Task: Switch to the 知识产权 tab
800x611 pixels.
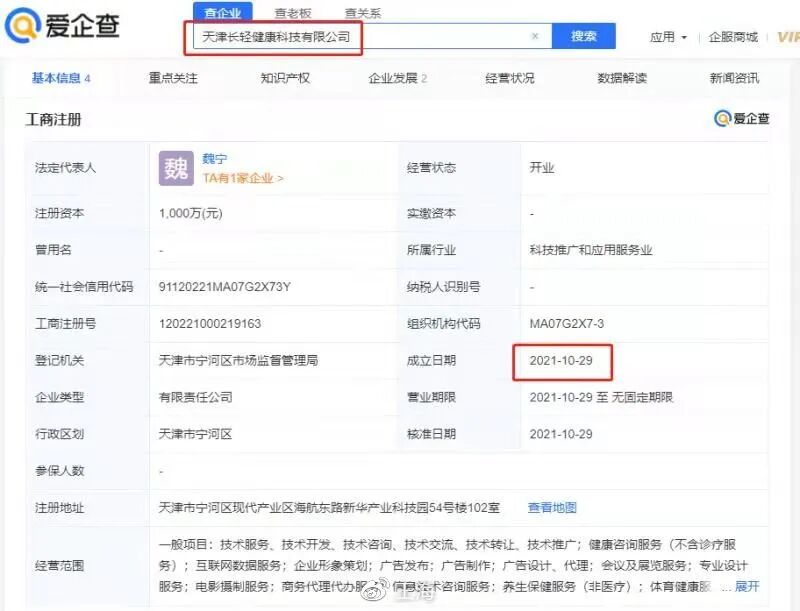Action: coord(285,78)
